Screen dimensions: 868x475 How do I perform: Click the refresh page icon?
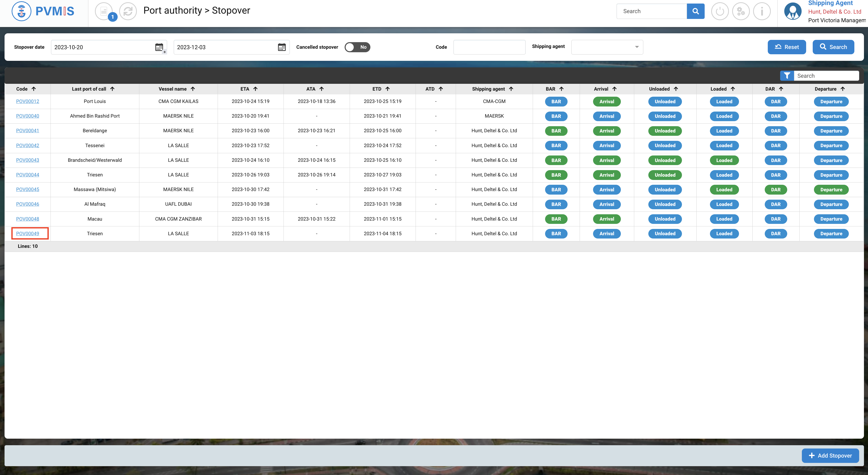tap(128, 11)
